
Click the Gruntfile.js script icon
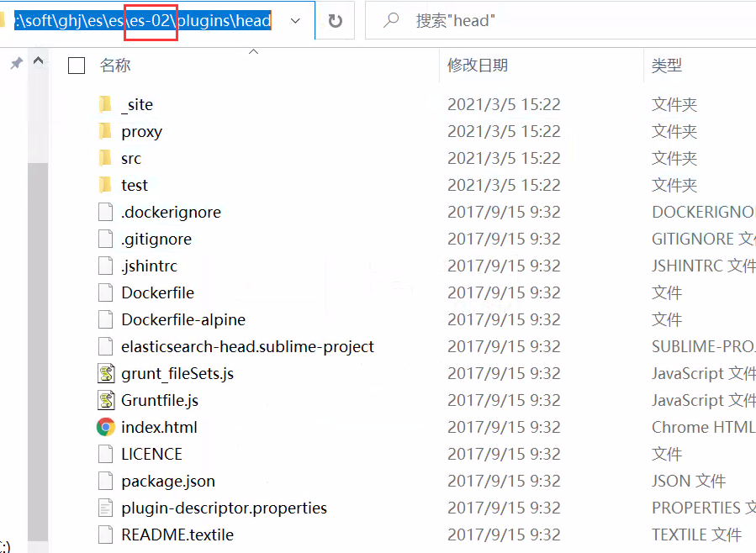click(106, 401)
